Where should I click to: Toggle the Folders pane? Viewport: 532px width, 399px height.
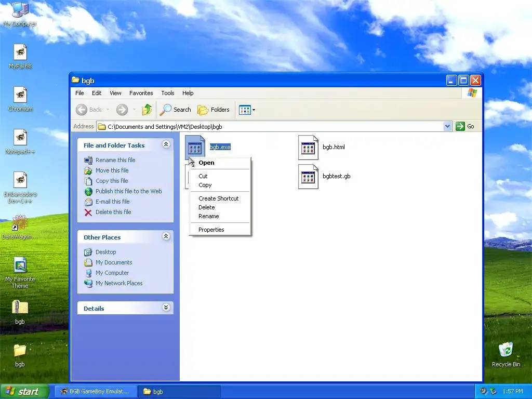[214, 110]
